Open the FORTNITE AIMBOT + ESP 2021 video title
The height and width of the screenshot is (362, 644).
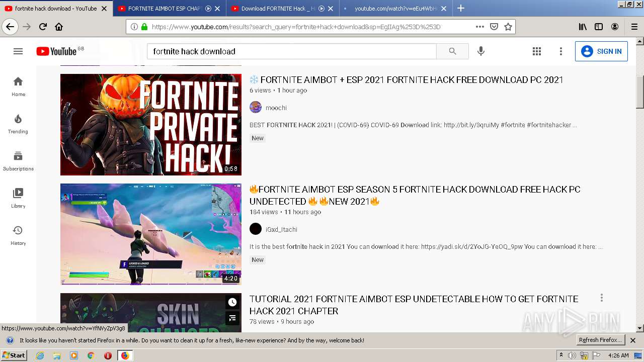click(407, 79)
